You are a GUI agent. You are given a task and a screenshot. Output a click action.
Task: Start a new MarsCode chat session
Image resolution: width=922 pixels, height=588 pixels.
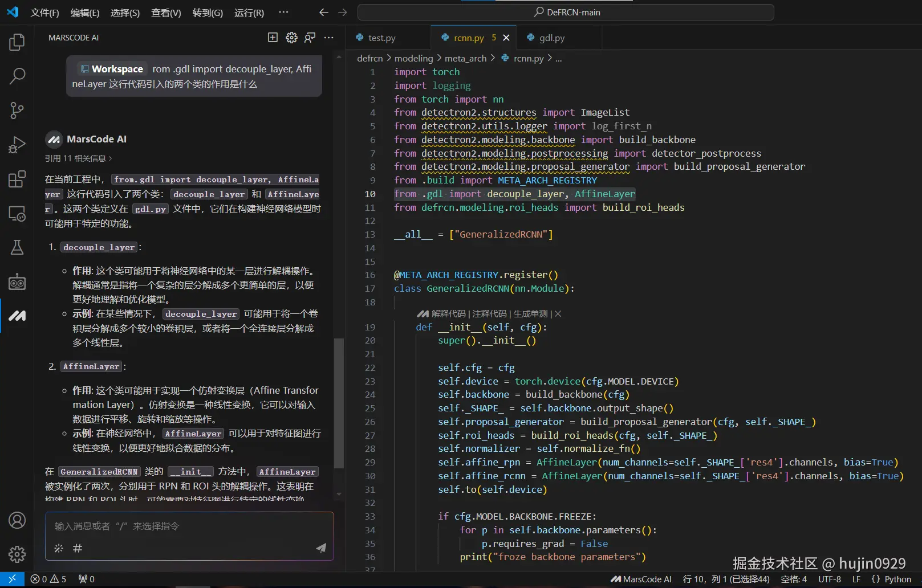click(273, 38)
